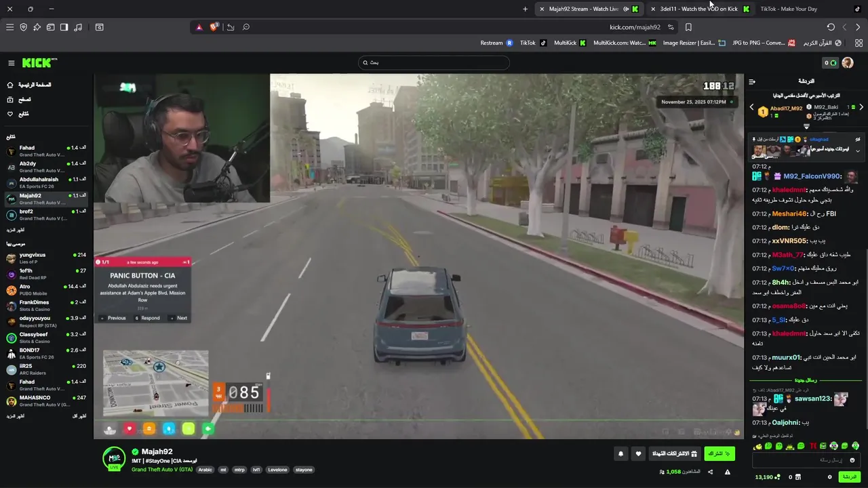
Task: Open the user avatar menu on Kick
Action: coord(847,62)
